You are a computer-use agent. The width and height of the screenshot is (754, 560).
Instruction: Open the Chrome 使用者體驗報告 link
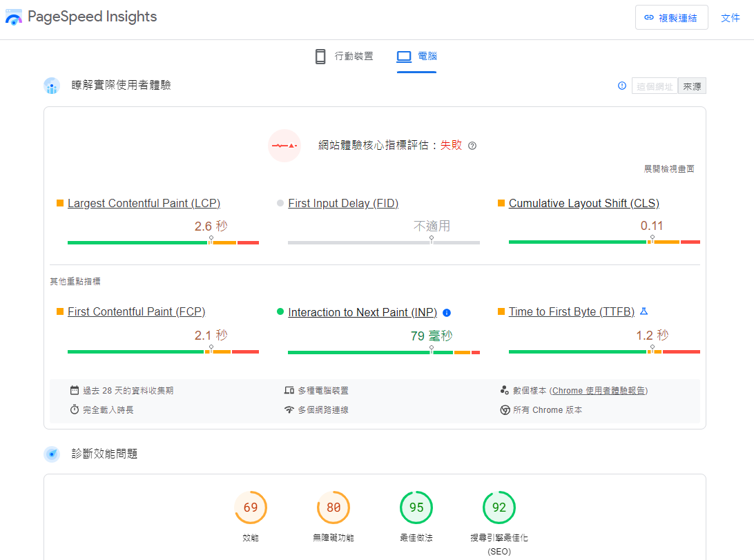point(599,390)
